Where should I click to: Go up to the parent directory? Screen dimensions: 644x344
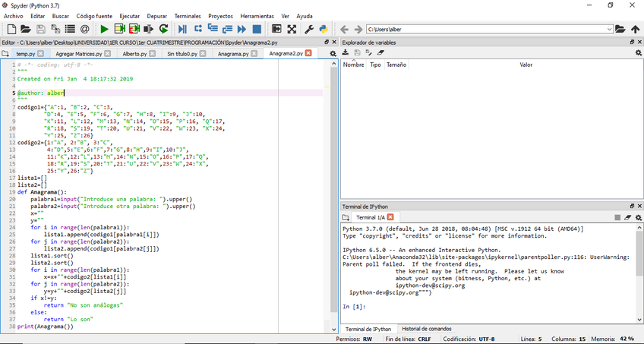[x=635, y=30]
